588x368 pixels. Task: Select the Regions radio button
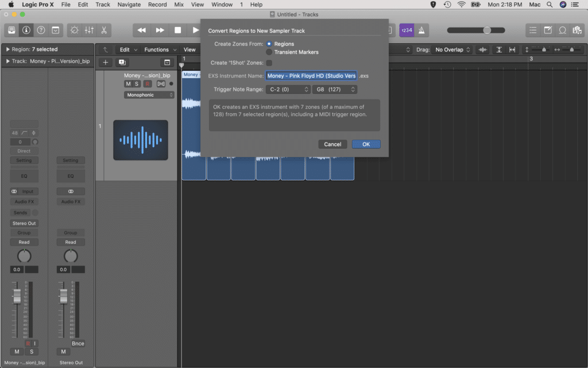(269, 44)
